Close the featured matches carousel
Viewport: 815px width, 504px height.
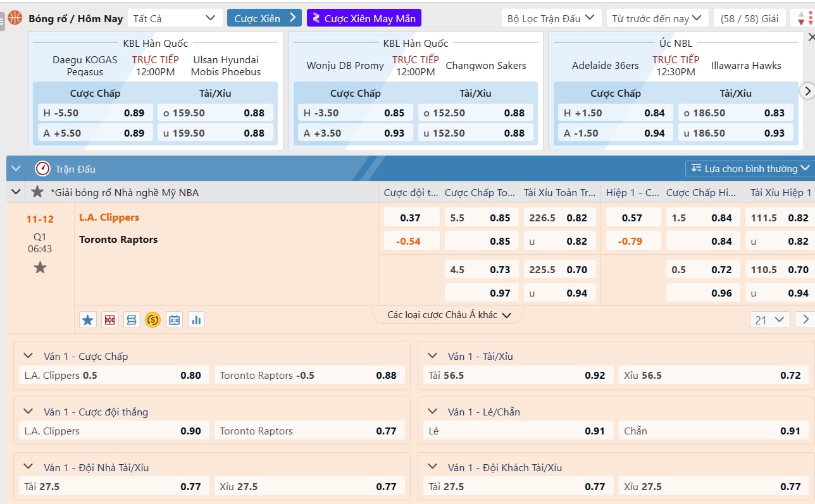click(812, 37)
